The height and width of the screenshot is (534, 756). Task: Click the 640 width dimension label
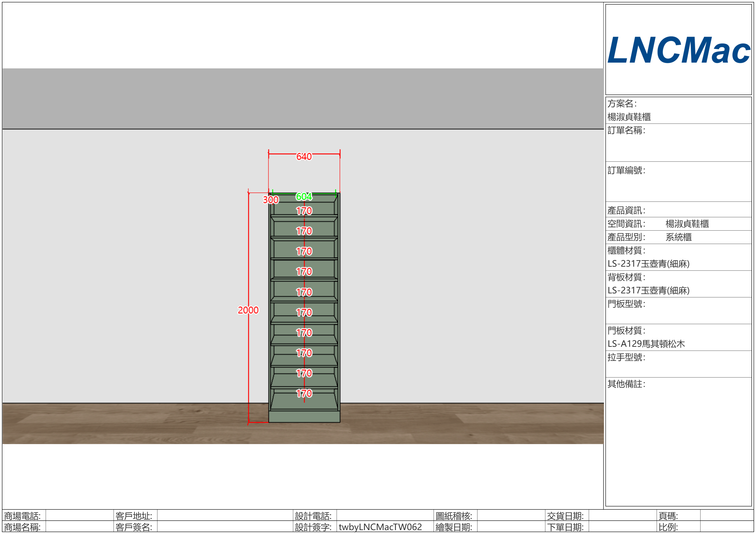[304, 157]
